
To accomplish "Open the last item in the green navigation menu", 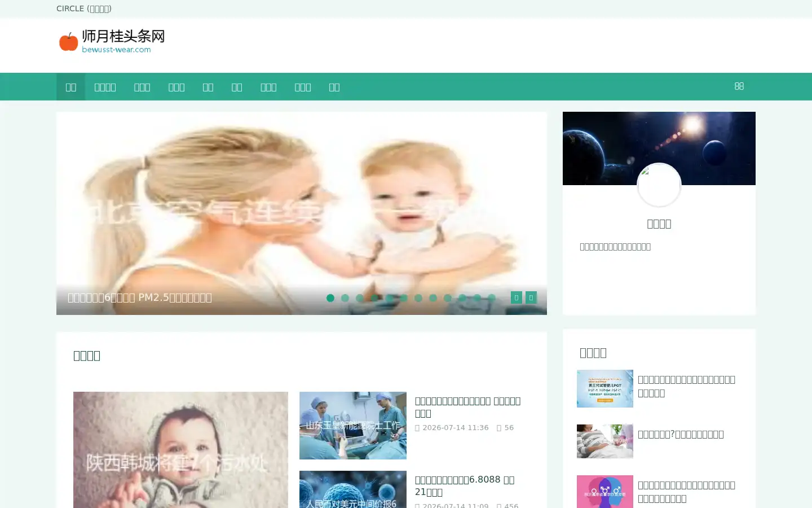I will pyautogui.click(x=334, y=87).
